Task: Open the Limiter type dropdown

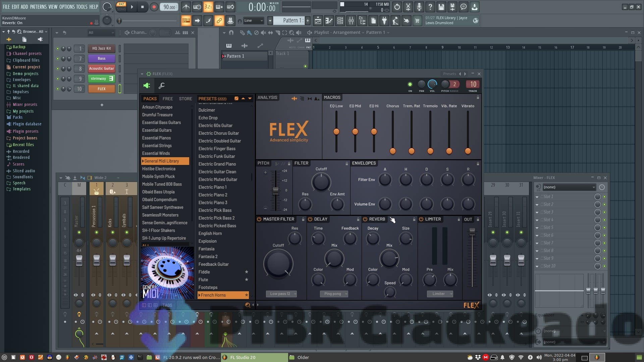Action: click(x=440, y=294)
